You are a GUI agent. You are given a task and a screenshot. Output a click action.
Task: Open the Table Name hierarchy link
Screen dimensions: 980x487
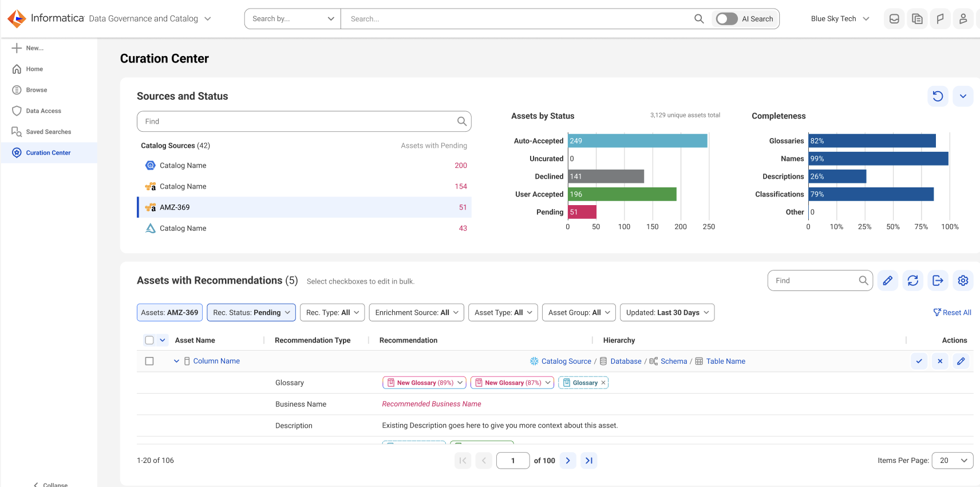(x=725, y=362)
